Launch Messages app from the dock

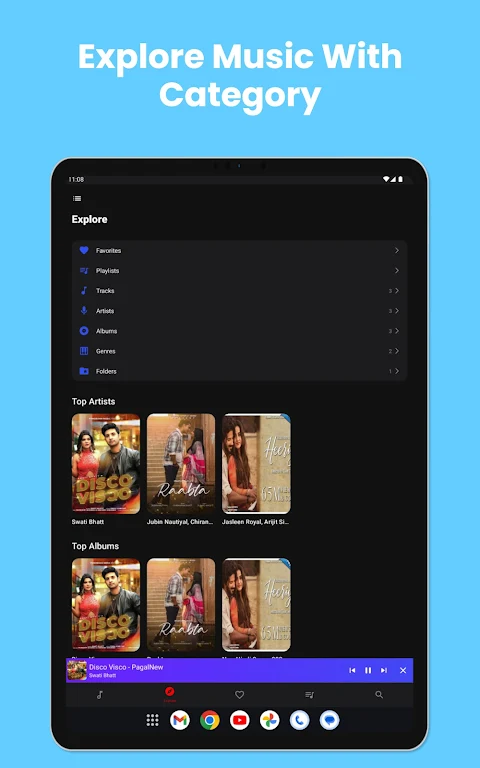coord(329,720)
